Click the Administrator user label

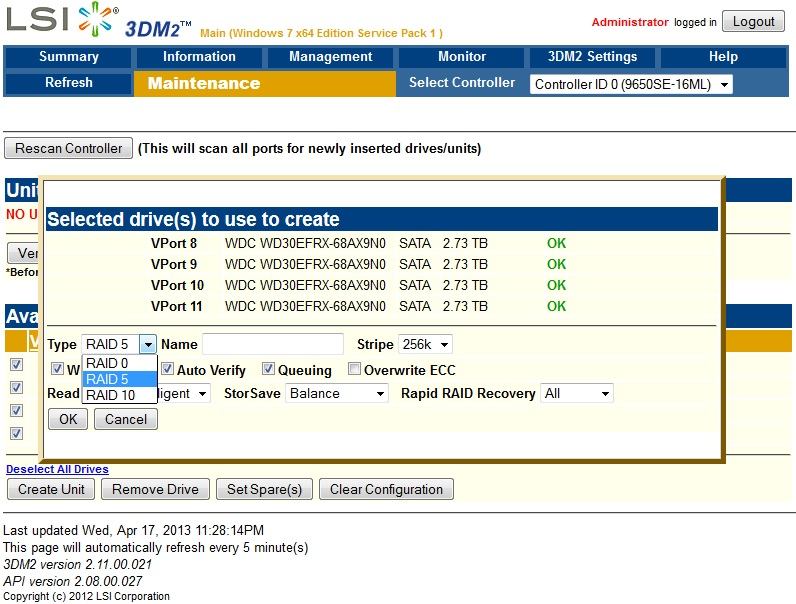click(630, 22)
